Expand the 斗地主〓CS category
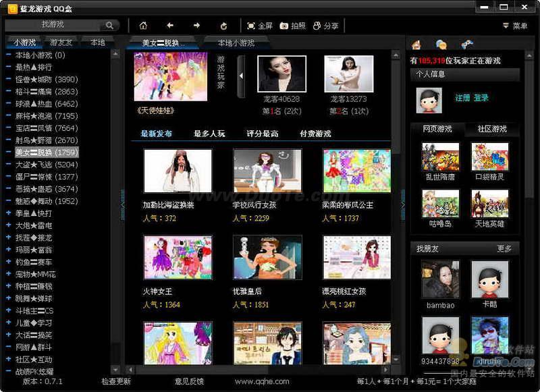Screen dimensions: 540x392 pyautogui.click(x=9, y=310)
